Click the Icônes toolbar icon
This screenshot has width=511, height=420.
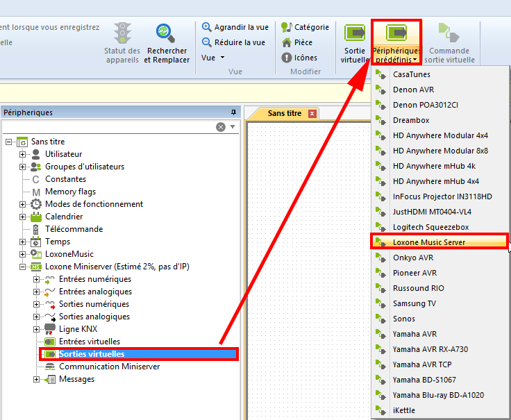pos(287,58)
